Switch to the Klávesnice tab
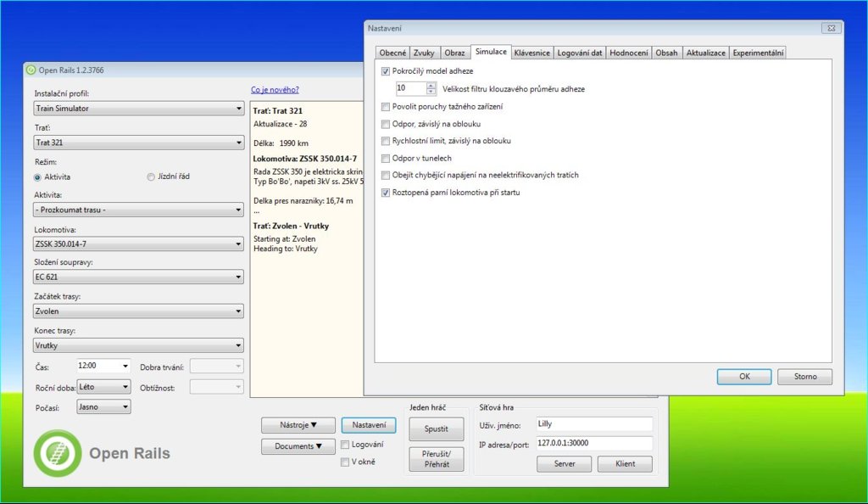 tap(531, 53)
